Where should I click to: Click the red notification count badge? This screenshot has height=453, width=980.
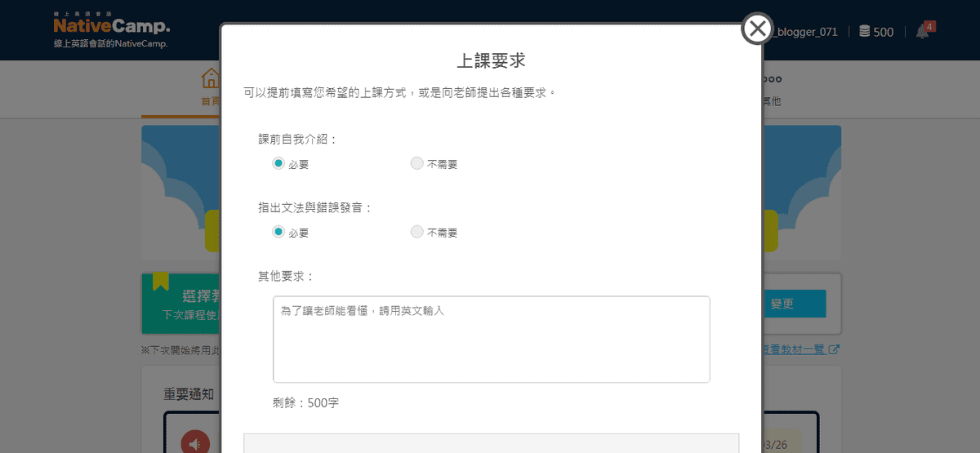[929, 26]
